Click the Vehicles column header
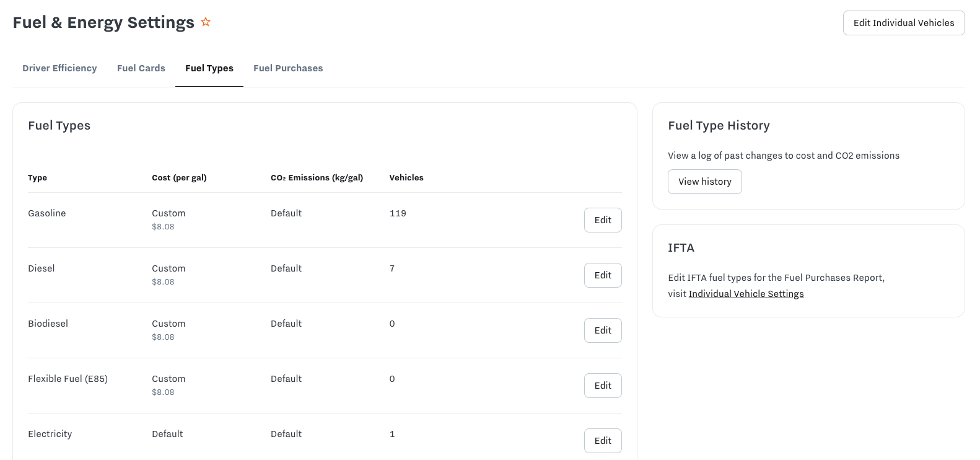Viewport: 980px width, 460px height. click(406, 178)
